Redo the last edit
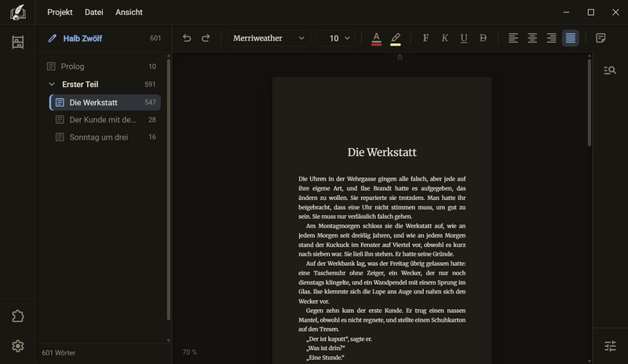628x364 pixels. click(x=206, y=38)
